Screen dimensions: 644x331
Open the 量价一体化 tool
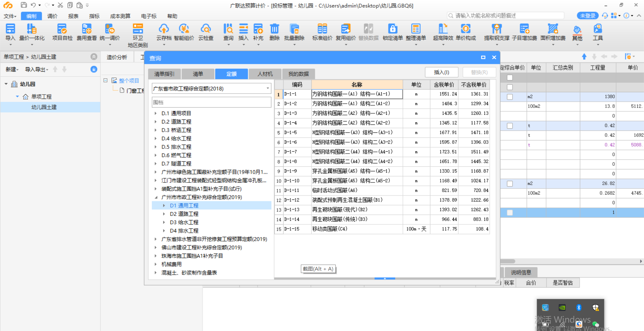(x=32, y=33)
